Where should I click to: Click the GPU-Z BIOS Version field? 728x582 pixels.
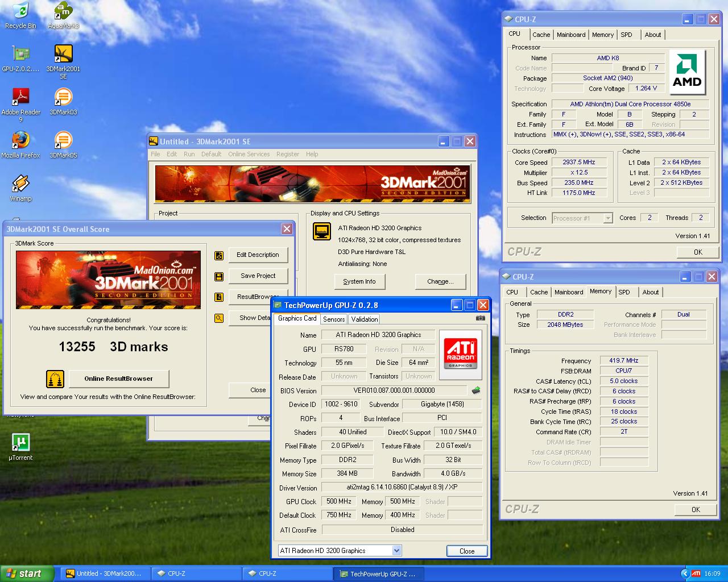click(x=394, y=390)
